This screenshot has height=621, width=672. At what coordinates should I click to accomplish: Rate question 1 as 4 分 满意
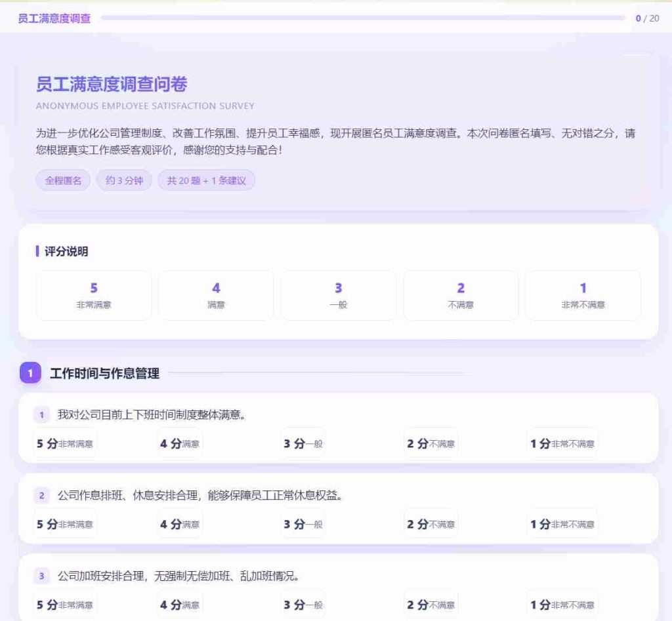180,443
